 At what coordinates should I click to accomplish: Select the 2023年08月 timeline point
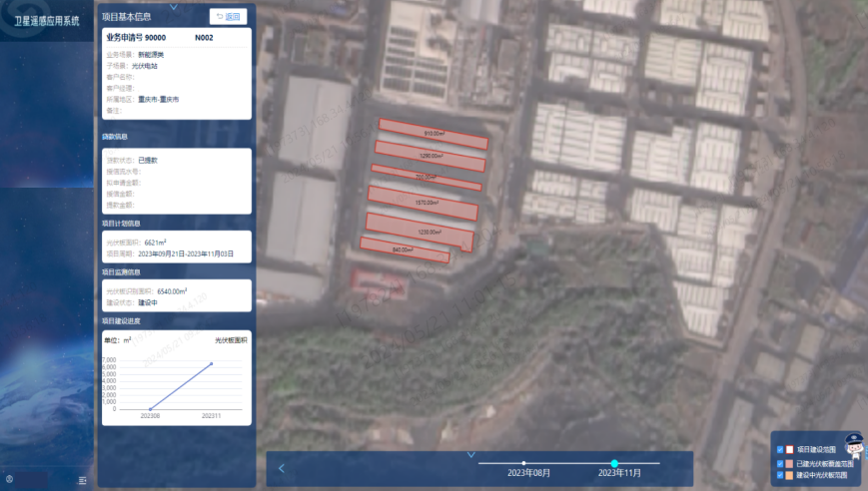coord(524,463)
